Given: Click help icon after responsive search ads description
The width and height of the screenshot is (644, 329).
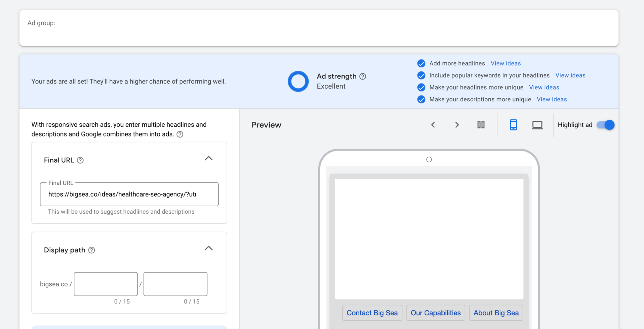Looking at the screenshot, I should 180,134.
